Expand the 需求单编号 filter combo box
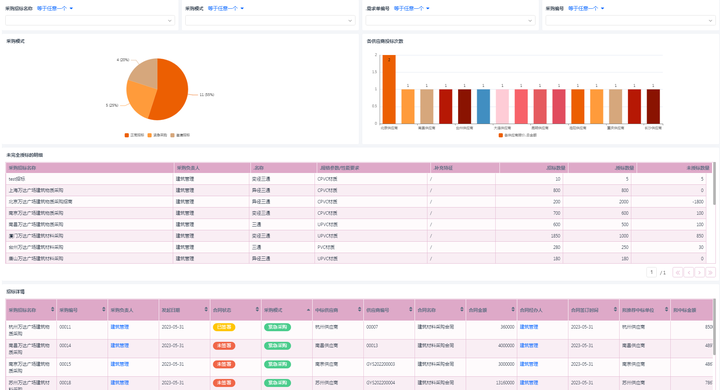 450,21
